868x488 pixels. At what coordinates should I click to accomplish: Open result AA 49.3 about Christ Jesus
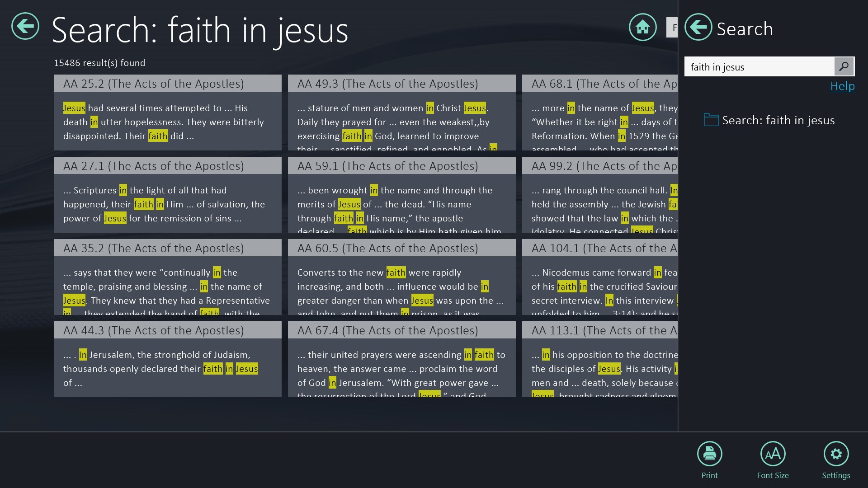tap(401, 113)
